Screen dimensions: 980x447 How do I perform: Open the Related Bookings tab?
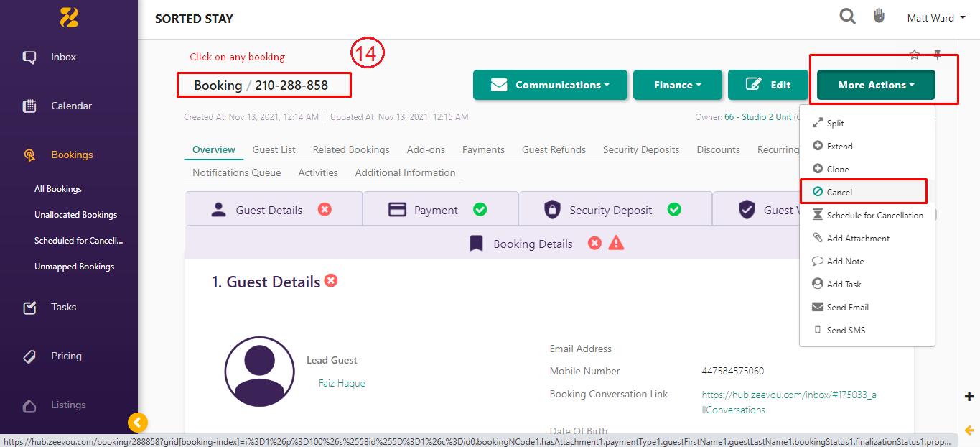pyautogui.click(x=351, y=149)
